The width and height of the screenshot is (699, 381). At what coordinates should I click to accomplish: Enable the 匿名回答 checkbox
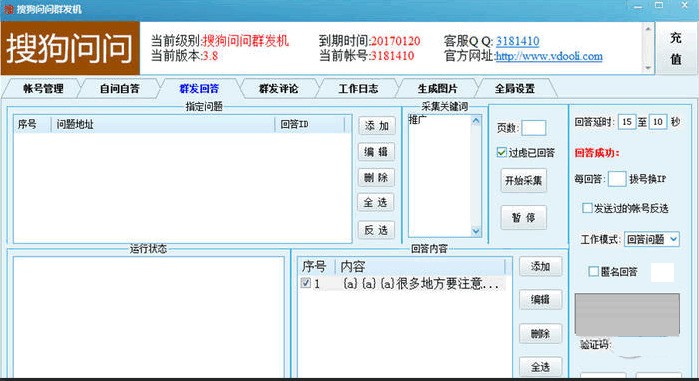coord(593,271)
